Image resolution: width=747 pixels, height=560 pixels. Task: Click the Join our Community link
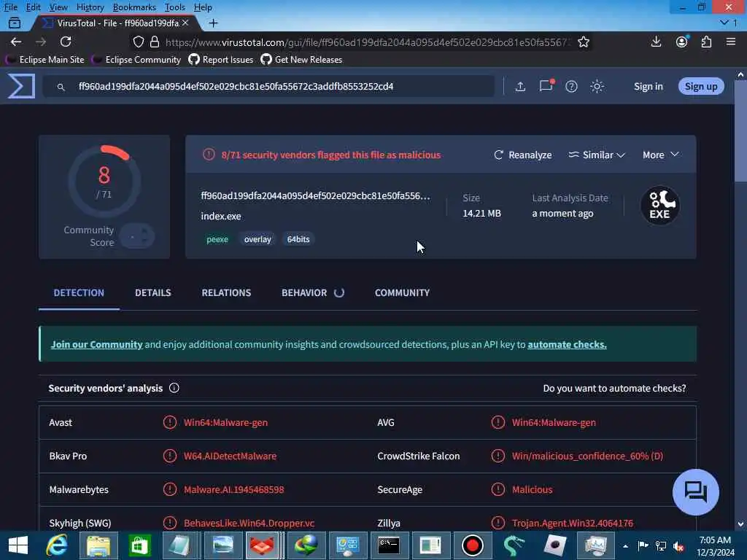[97, 344]
